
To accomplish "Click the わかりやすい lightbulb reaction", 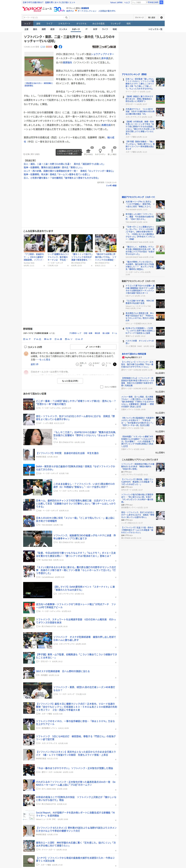I will (x=100, y=151).
